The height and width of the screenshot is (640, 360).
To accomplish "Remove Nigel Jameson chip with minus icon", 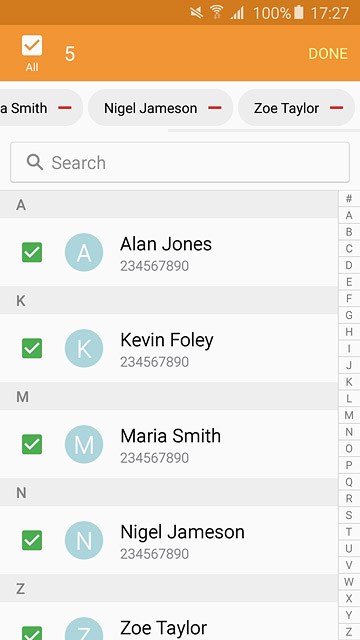I will pos(215,108).
